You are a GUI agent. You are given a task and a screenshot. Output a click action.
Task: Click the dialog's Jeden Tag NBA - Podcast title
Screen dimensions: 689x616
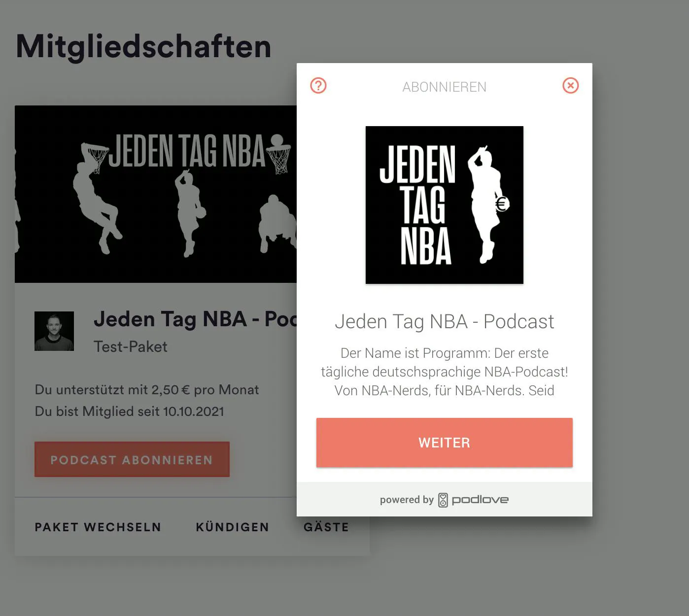(x=445, y=322)
